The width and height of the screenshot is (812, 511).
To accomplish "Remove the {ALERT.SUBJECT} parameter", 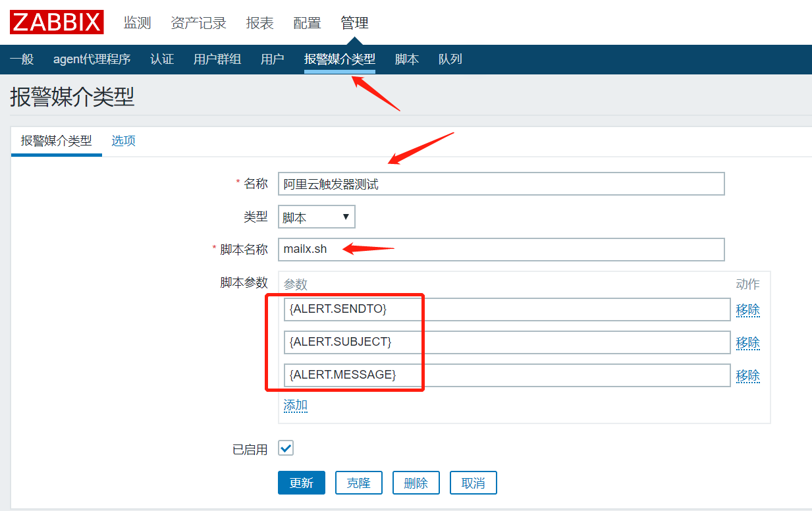I will click(x=748, y=342).
